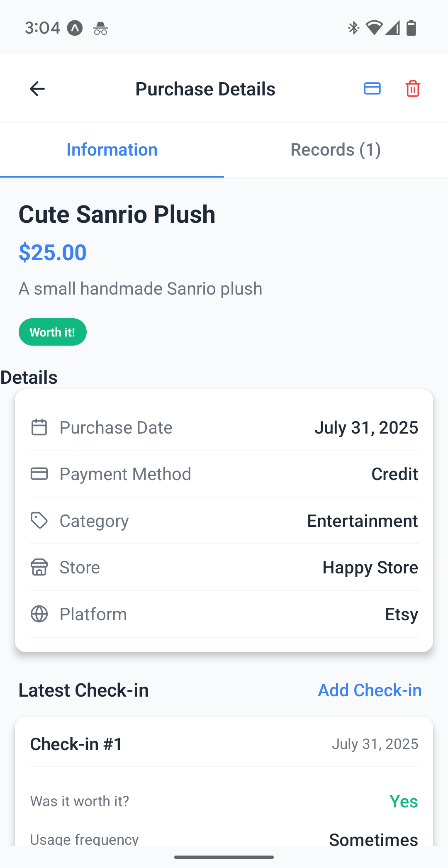448x868 pixels.
Task: Tap the $25.00 price
Action: click(53, 252)
